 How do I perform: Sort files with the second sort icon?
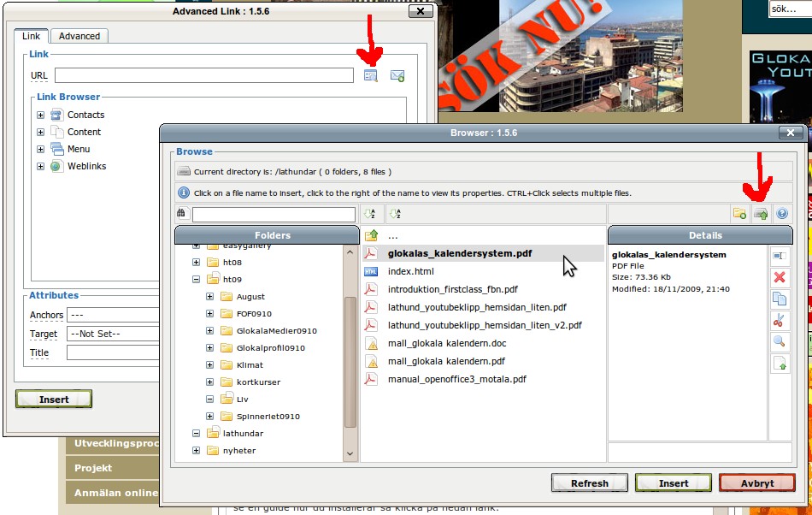coord(395,214)
